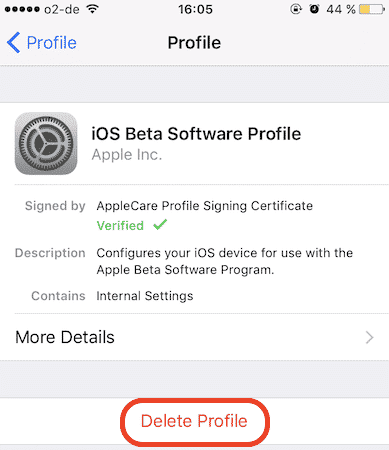Tap the Wi-Fi status icon
Screen dimensions: 389x450
pyautogui.click(x=92, y=9)
